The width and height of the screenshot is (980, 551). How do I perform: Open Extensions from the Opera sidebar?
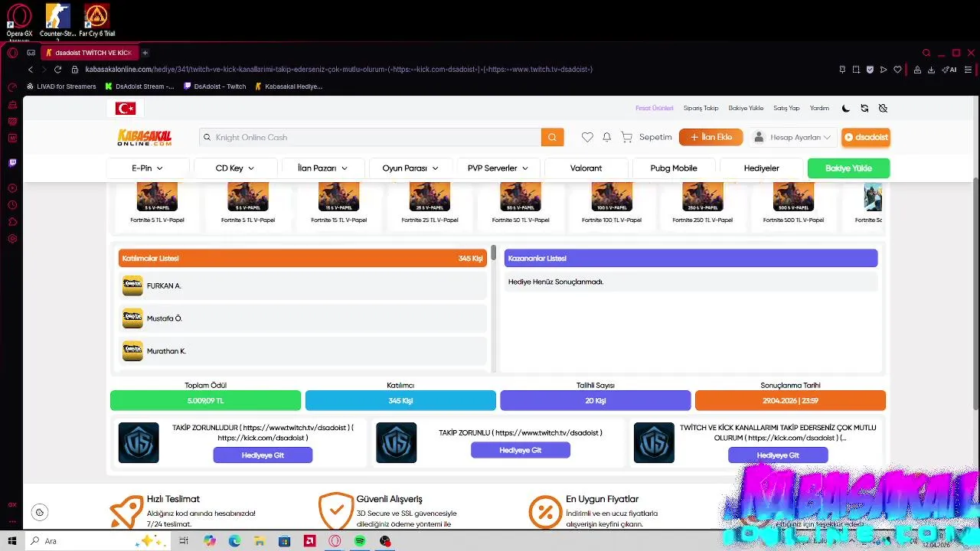click(12, 222)
